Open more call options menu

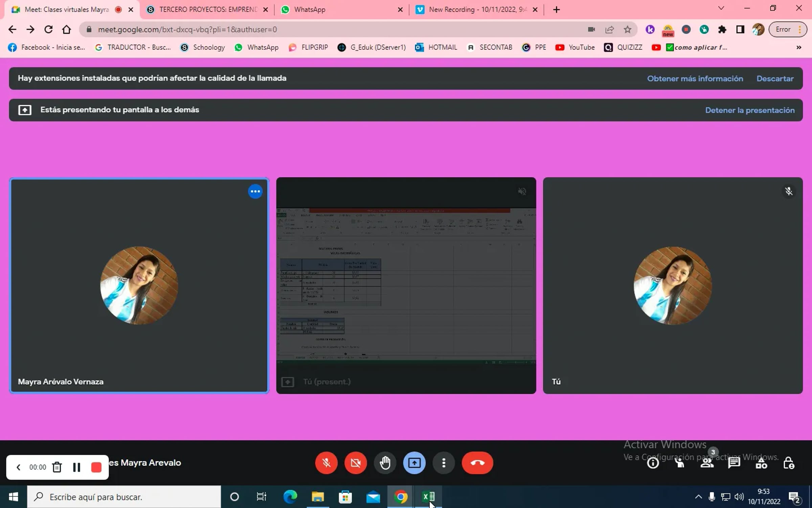click(444, 463)
